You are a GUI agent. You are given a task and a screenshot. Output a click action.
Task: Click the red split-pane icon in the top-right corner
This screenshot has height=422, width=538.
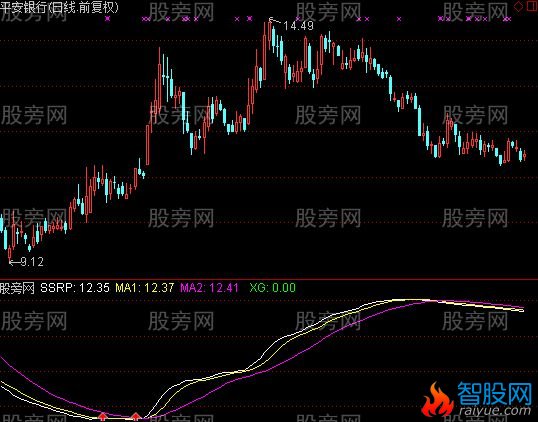click(x=531, y=6)
